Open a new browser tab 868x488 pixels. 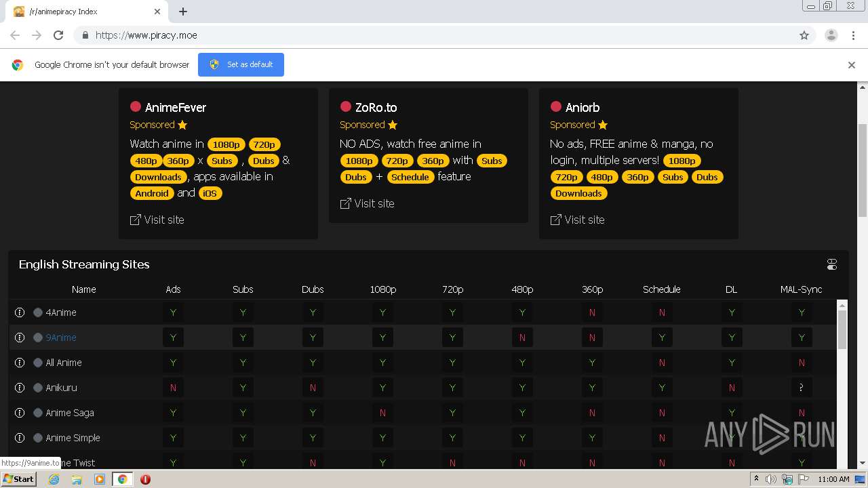point(183,12)
